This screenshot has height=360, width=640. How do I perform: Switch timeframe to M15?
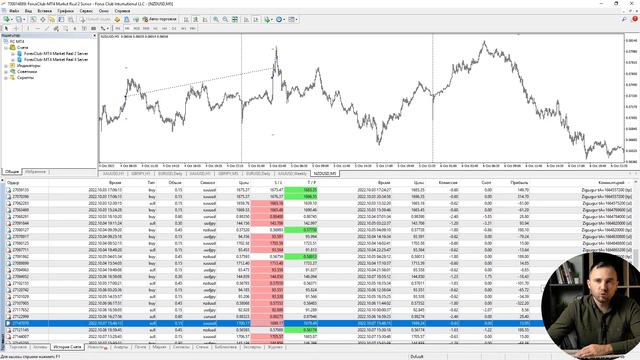pos(137,28)
